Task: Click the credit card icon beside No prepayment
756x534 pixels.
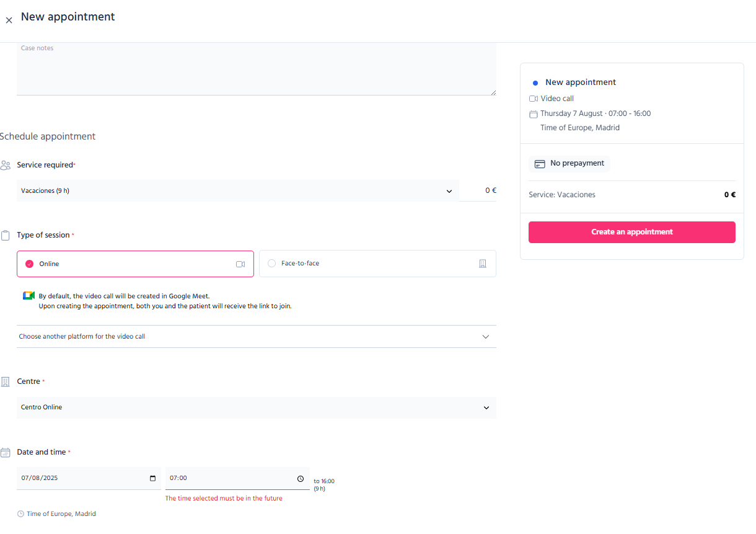Action: (x=540, y=164)
